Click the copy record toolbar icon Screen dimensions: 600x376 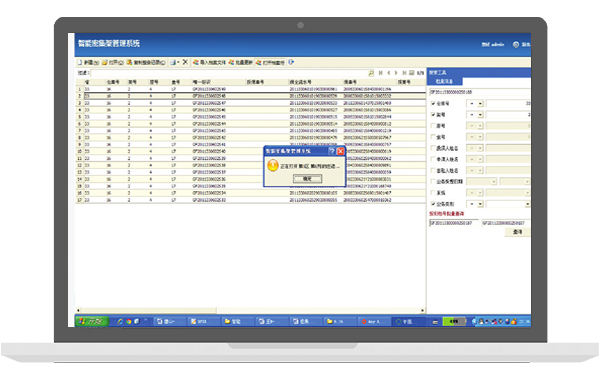click(x=130, y=62)
